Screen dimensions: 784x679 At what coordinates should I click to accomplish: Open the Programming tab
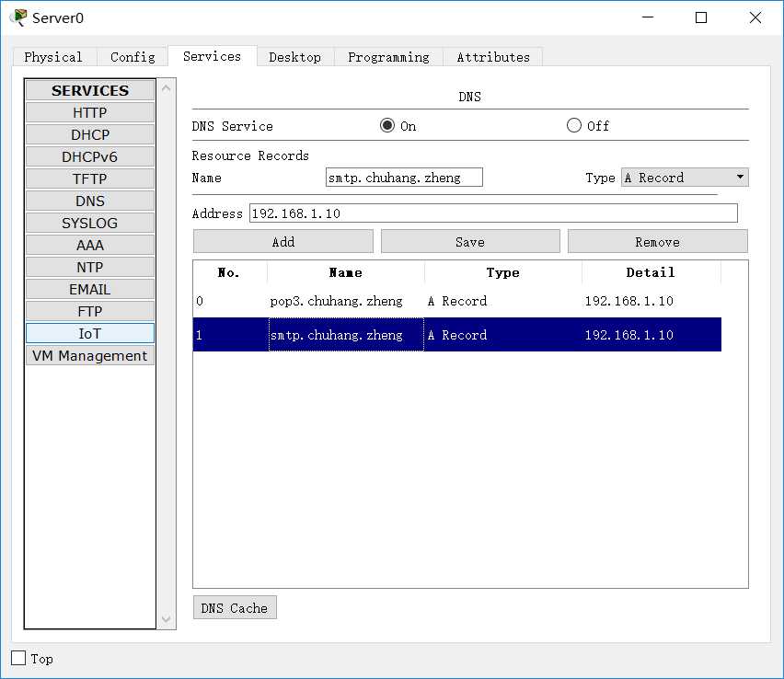[388, 57]
